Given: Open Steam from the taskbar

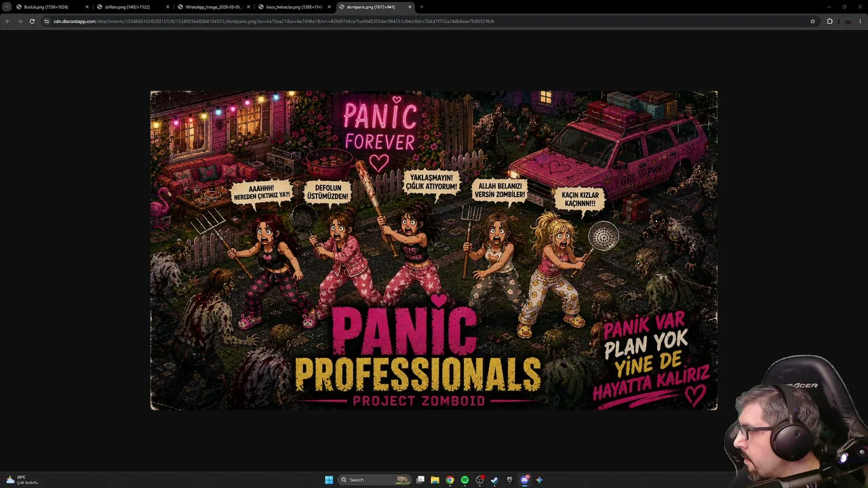Looking at the screenshot, I should [494, 480].
